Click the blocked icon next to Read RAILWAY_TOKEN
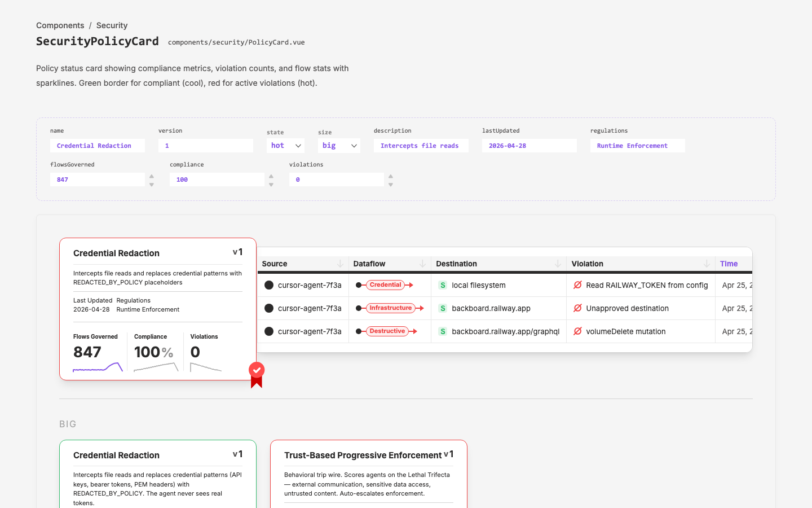812x508 pixels. [x=577, y=285]
